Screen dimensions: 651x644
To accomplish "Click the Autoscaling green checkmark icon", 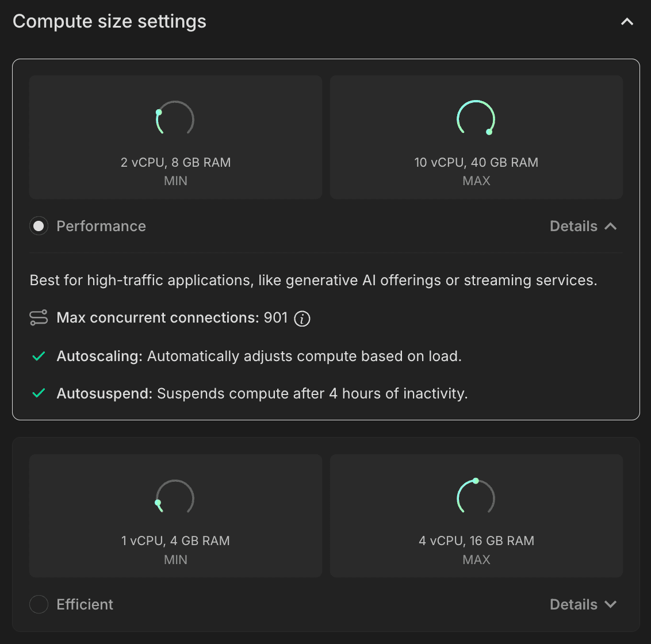I will coord(38,356).
